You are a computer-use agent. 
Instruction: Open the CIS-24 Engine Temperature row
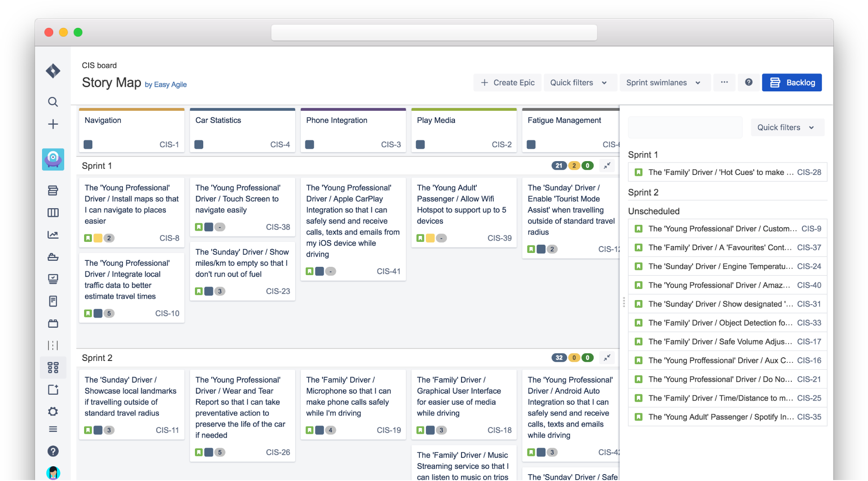[x=728, y=266]
